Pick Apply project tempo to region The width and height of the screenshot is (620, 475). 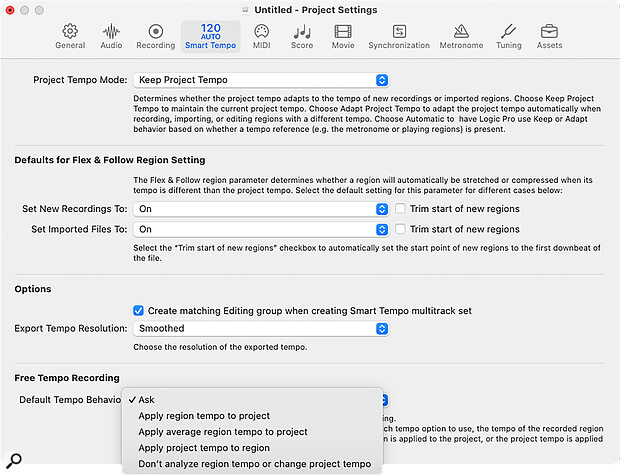coord(204,447)
